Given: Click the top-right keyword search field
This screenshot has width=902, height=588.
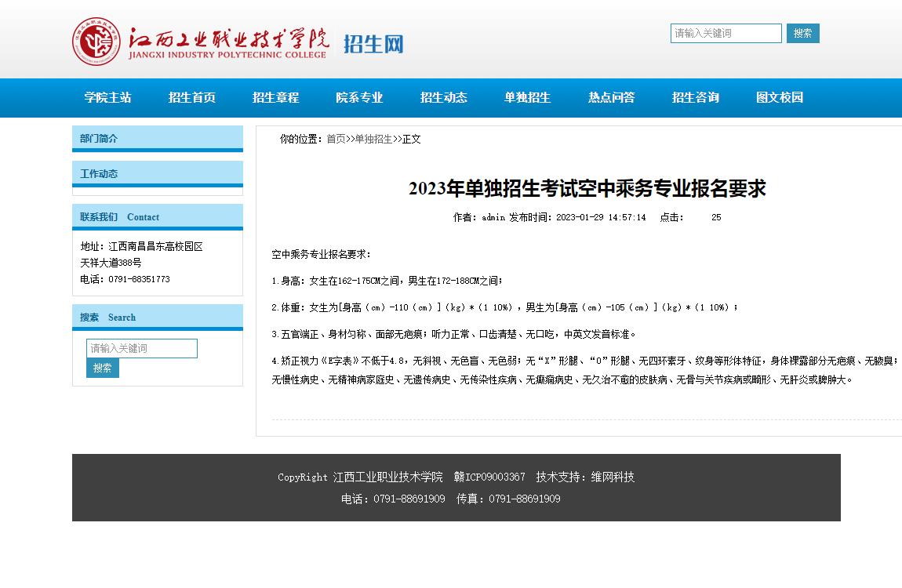Looking at the screenshot, I should 726,33.
